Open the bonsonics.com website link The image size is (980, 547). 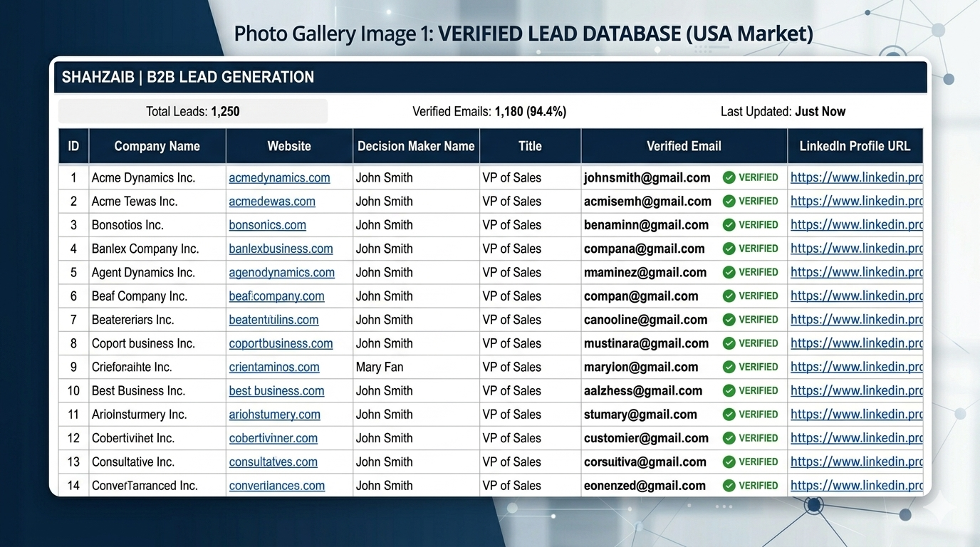point(267,225)
